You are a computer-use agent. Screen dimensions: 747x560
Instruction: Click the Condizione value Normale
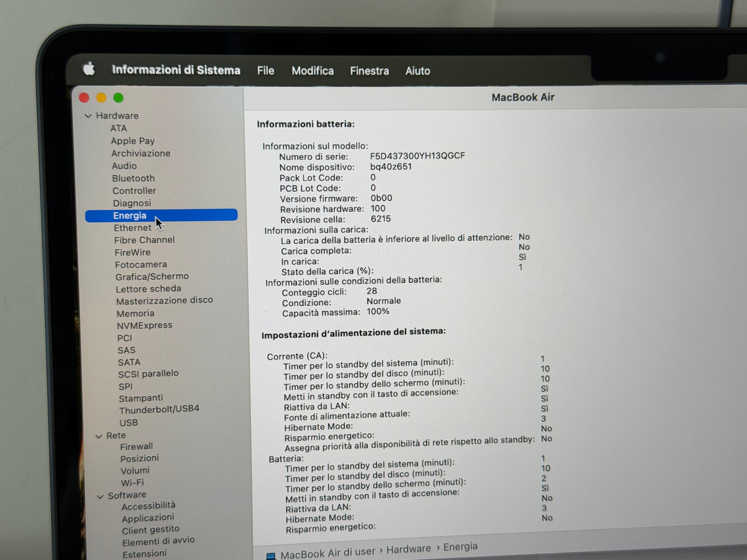point(384,301)
